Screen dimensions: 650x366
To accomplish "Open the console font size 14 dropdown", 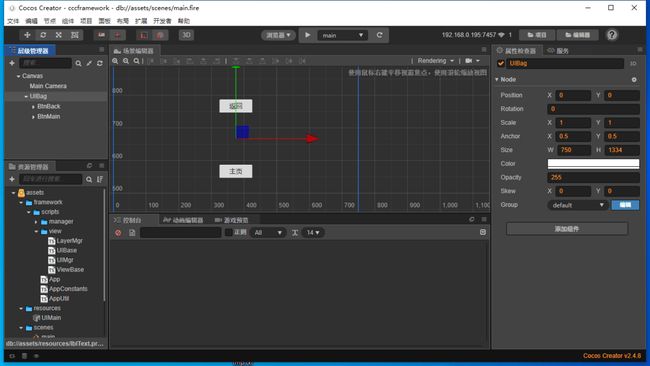I will [x=313, y=233].
